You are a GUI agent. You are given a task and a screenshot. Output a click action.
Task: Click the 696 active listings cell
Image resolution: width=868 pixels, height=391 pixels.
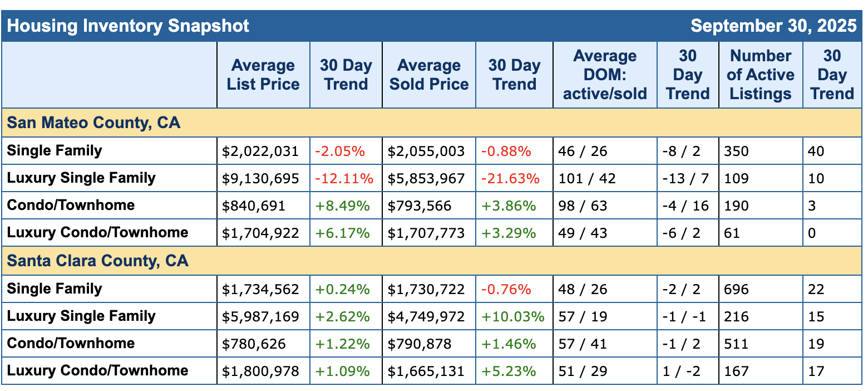click(x=736, y=289)
